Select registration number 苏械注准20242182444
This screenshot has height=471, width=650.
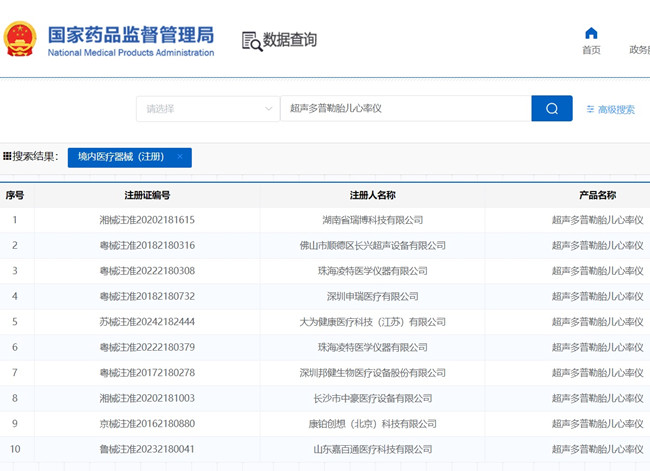coord(147,322)
